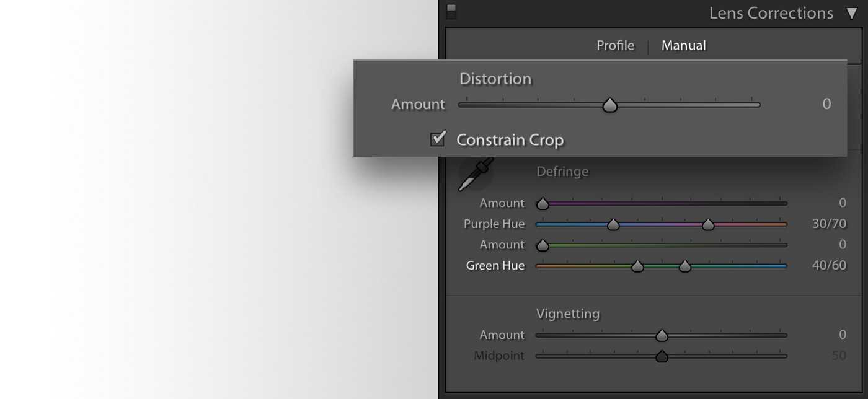This screenshot has width=868, height=399.
Task: Click the Distortion Amount slider handle
Action: 610,105
